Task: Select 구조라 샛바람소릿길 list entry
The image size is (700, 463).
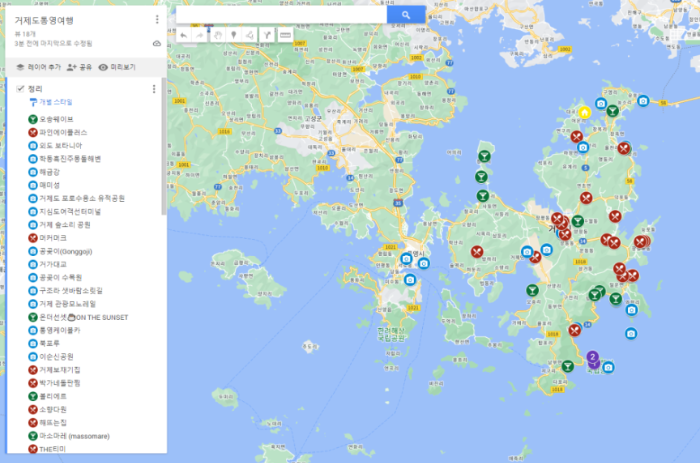Action: pos(71,291)
